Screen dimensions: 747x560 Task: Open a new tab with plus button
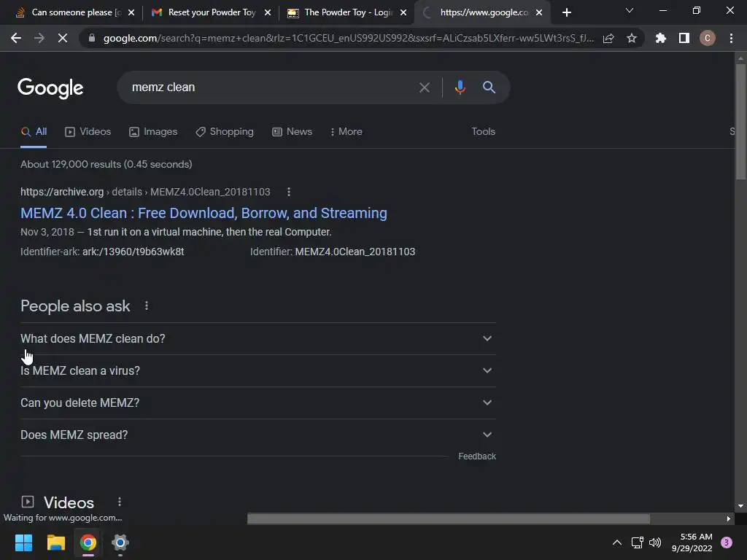566,12
